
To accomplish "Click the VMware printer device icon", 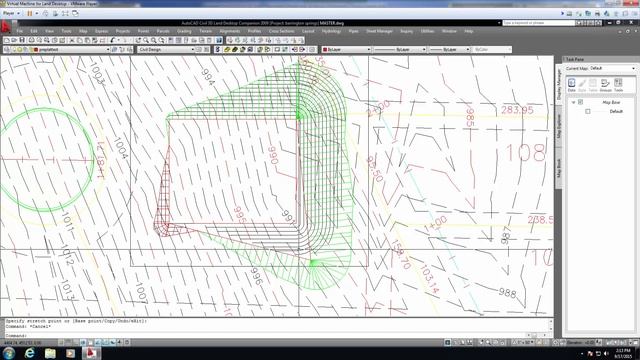I will tap(597, 13).
